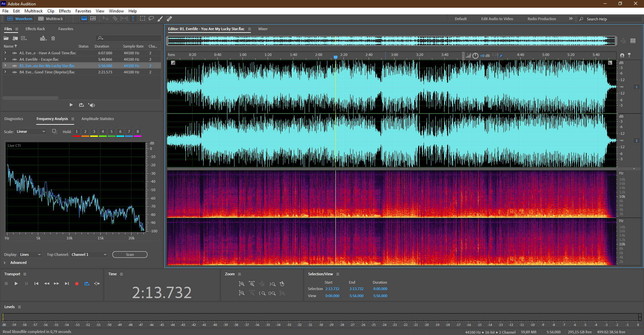Viewport: 644px width, 335px height.
Task: Zoom out amplitude in Zoom panel
Action: click(x=241, y=293)
